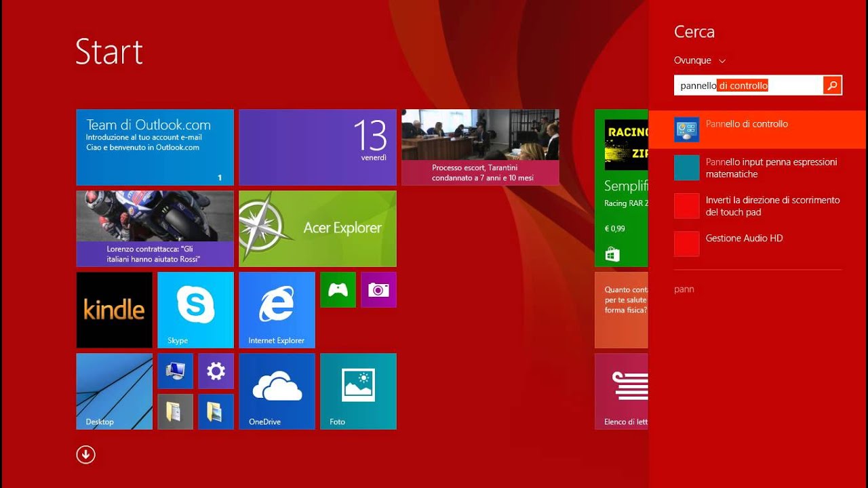Open the blue File Explorer folder tile
This screenshot has width=868, height=488.
coord(216,411)
